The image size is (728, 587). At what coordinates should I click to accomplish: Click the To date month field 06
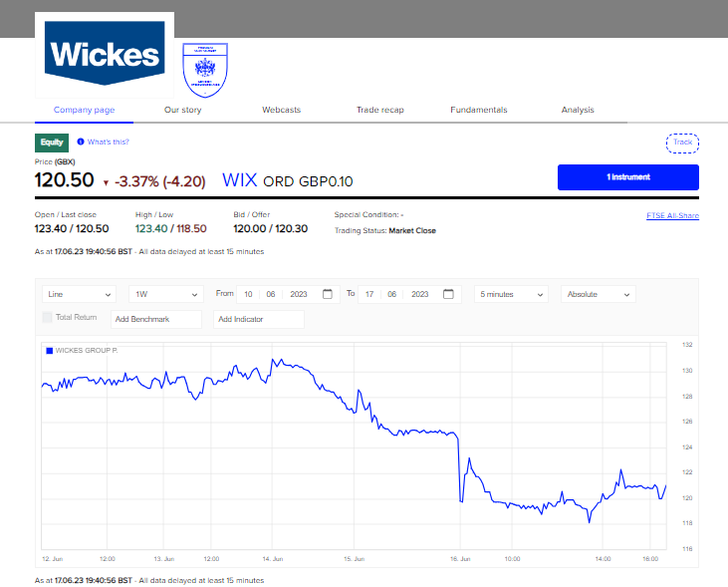click(391, 294)
